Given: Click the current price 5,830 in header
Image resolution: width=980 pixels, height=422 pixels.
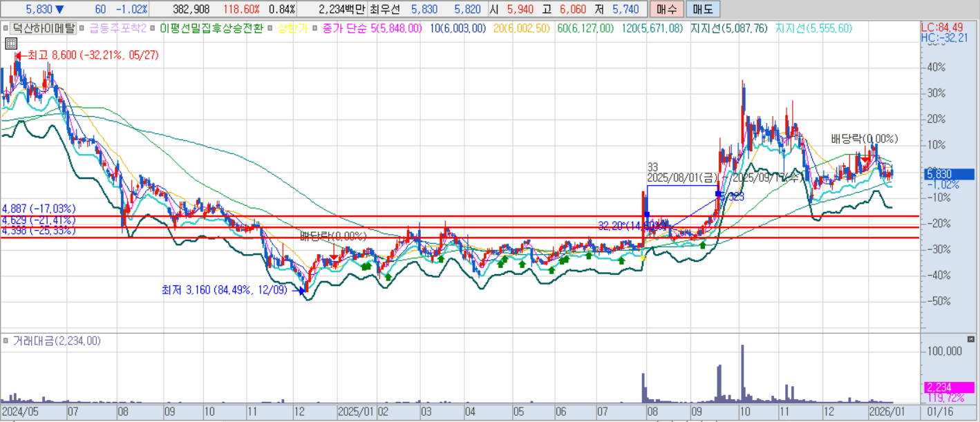Looking at the screenshot, I should tap(38, 9).
